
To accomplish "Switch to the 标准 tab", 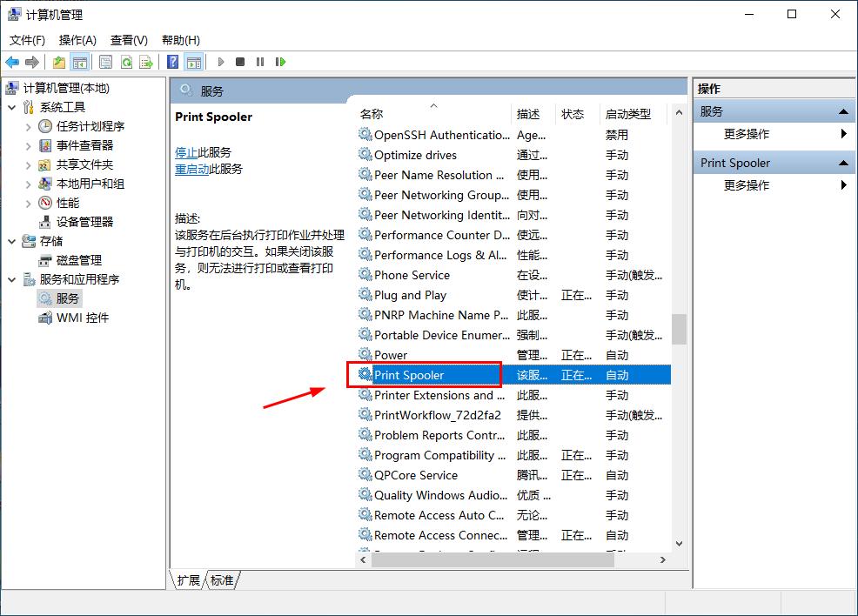I will pyautogui.click(x=222, y=579).
